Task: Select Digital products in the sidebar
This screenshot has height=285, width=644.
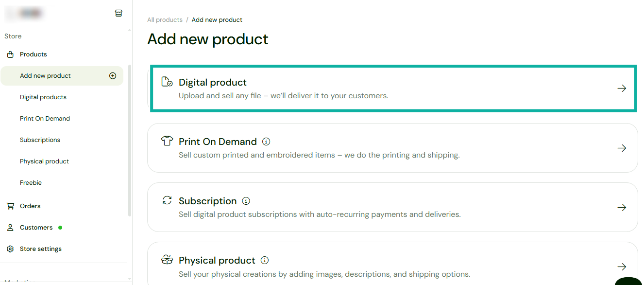Action: coord(43,97)
